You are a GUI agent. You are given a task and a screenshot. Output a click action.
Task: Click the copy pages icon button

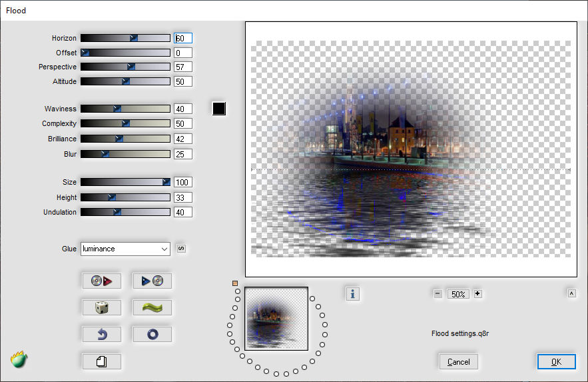102,362
